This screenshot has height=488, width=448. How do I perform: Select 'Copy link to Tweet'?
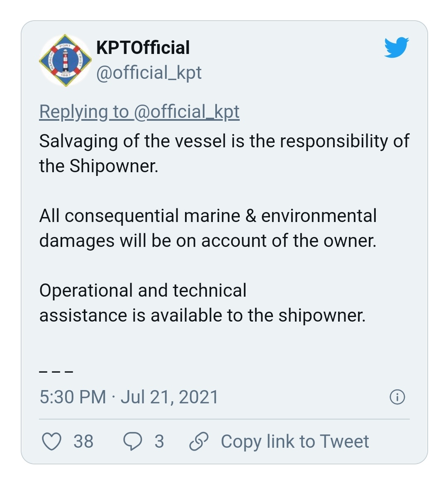tap(295, 442)
